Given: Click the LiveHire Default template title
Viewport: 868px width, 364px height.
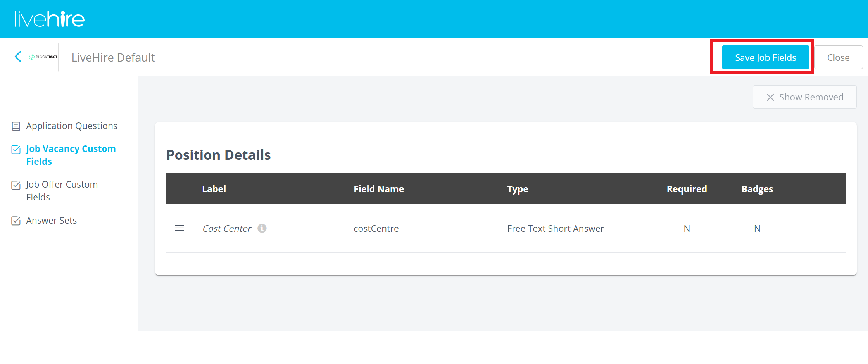Looking at the screenshot, I should (x=113, y=57).
